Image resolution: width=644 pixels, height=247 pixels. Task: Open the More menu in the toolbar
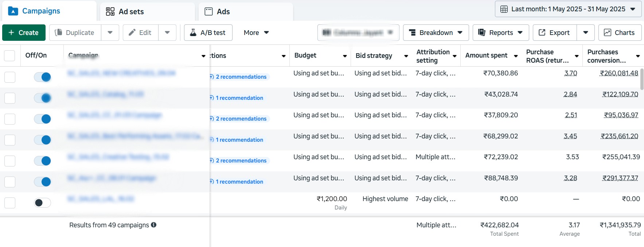point(256,32)
